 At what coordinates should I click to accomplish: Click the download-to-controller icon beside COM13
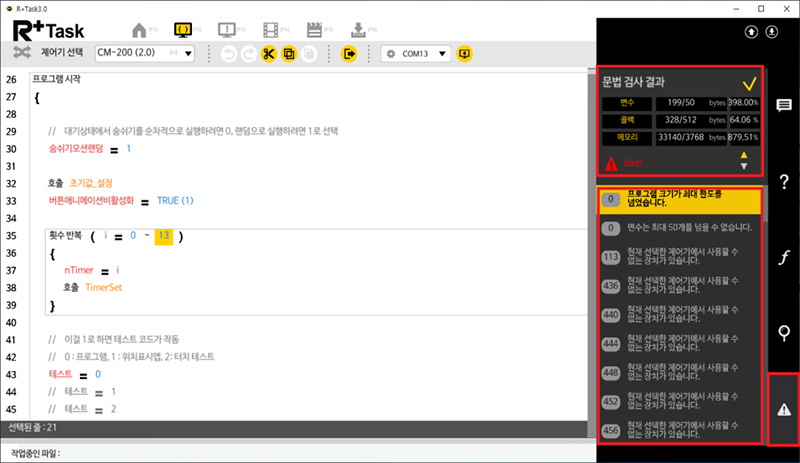[464, 53]
